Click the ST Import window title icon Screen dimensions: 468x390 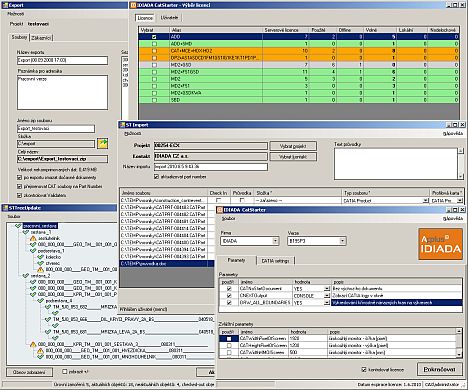tap(122, 125)
